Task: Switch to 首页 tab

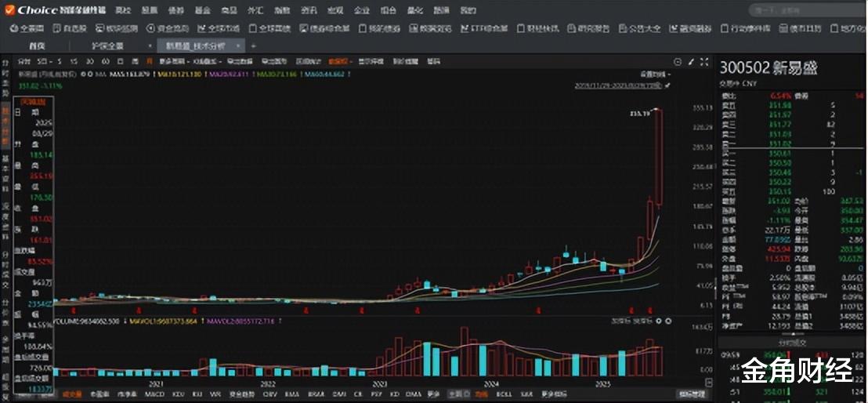Action: click(37, 46)
